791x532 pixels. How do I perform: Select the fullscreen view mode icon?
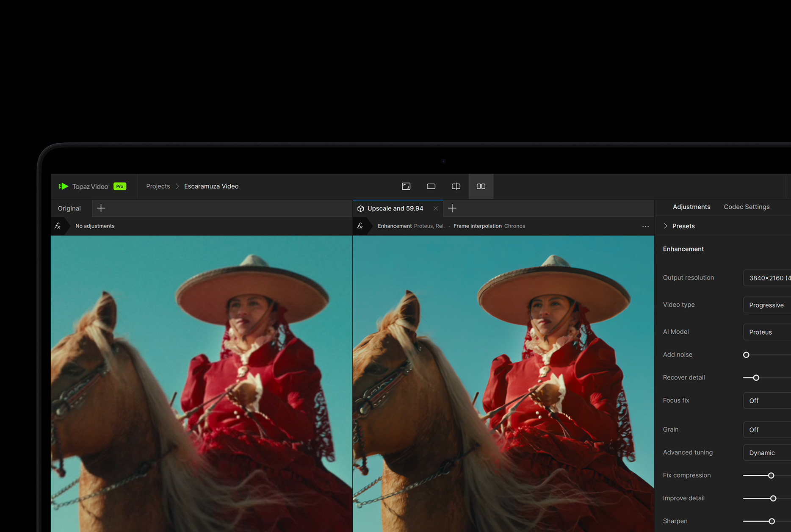[406, 186]
